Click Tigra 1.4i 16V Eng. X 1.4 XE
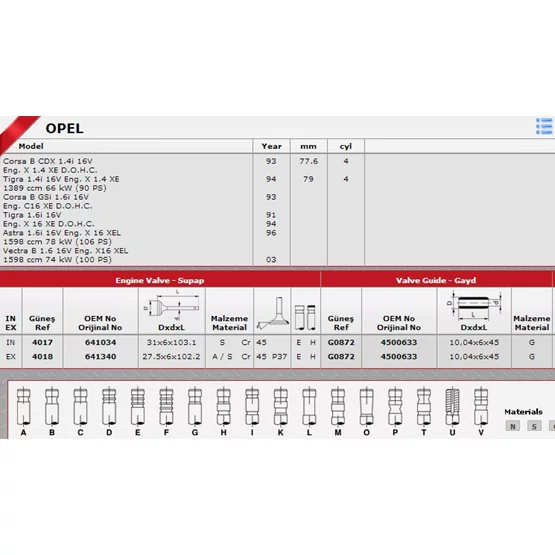The image size is (555, 555). pyautogui.click(x=61, y=179)
